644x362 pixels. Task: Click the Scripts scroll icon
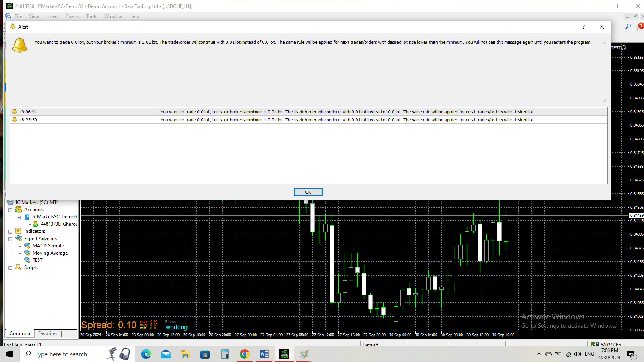click(x=18, y=267)
